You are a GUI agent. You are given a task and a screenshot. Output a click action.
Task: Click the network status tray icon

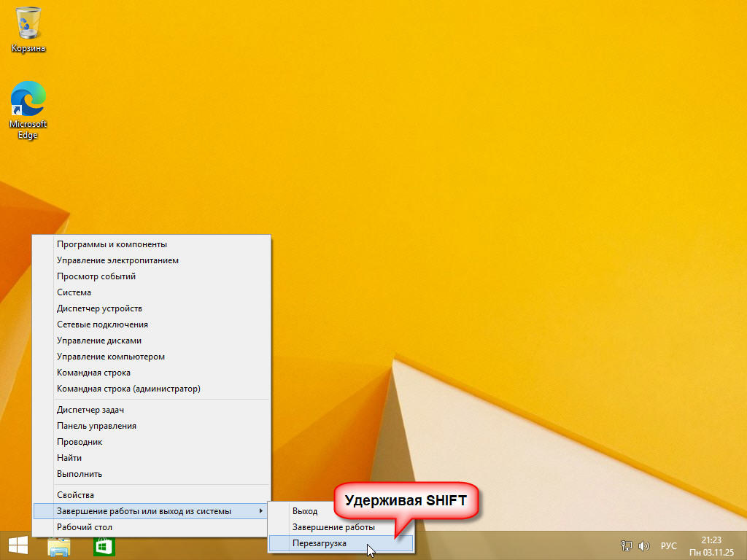pyautogui.click(x=626, y=546)
